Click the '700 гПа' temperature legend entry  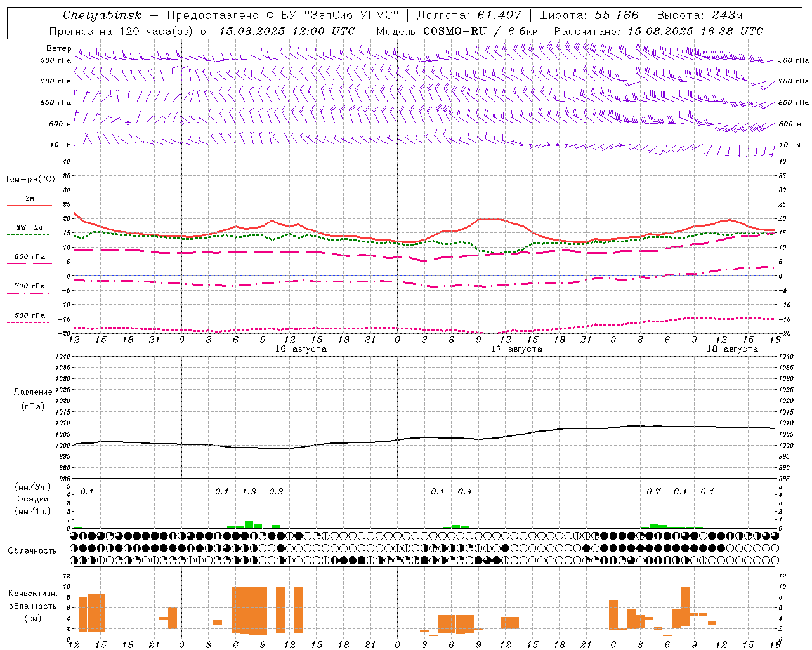click(29, 286)
